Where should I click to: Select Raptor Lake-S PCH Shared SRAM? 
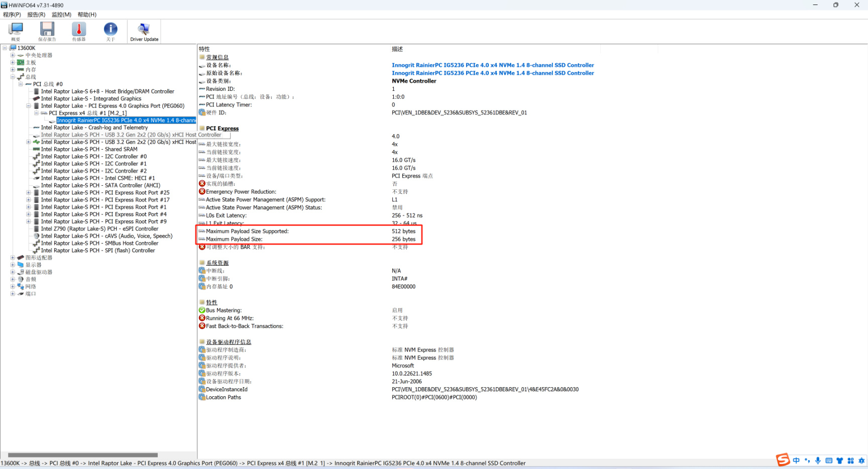(x=89, y=149)
